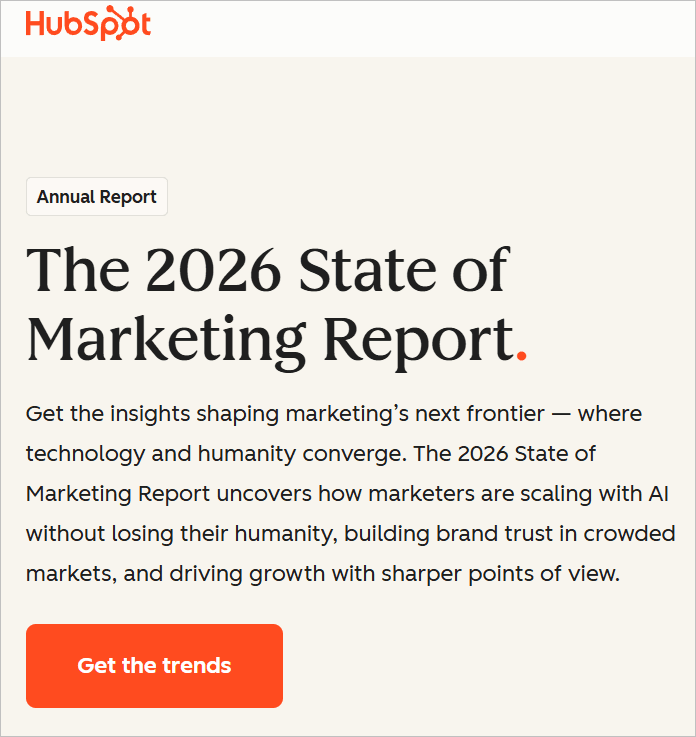Click "State of" in the large headline

point(420,269)
